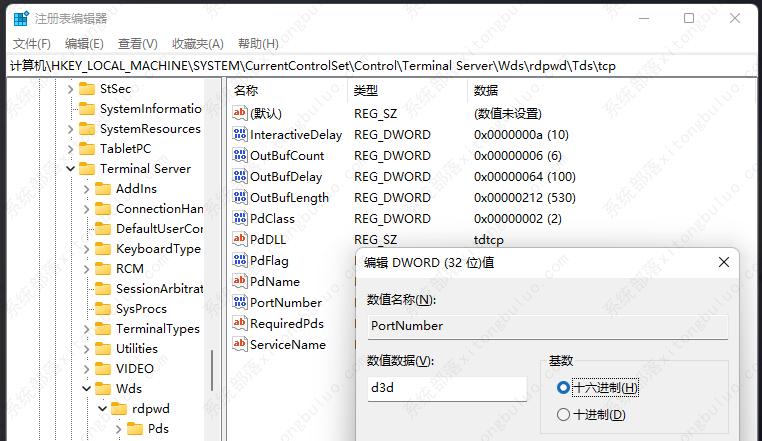The image size is (762, 441).
Task: Select the OutBufLength DWORD icon
Action: tap(239, 197)
